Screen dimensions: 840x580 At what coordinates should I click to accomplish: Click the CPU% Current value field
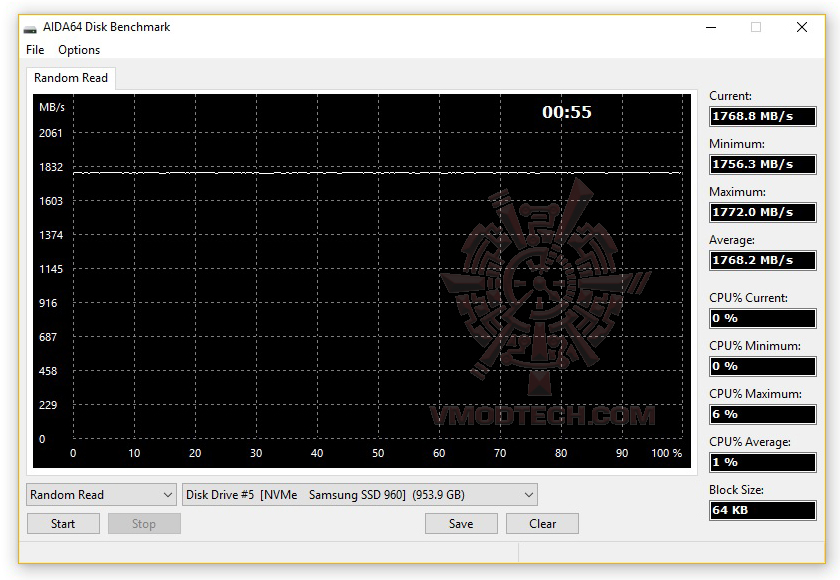(762, 318)
